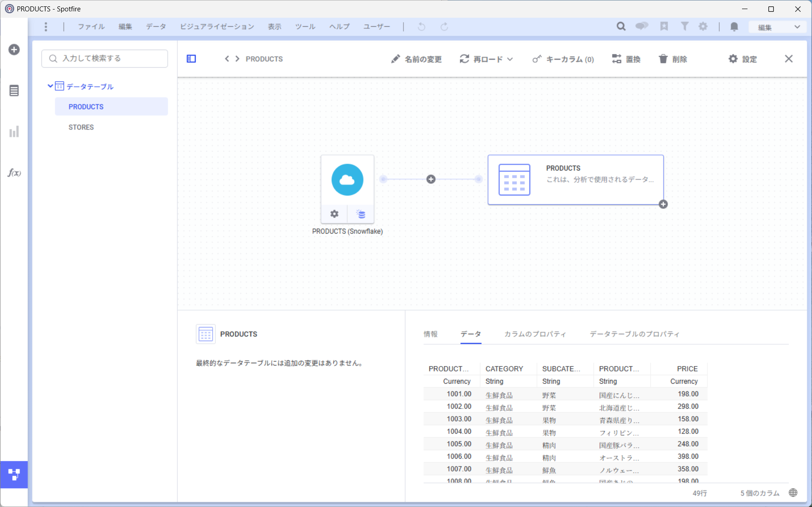
Task: Open the ビジュアライゼーション menu
Action: (217, 27)
